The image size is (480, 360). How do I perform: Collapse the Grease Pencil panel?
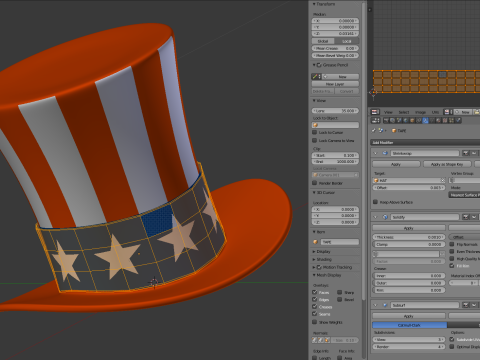(314, 65)
